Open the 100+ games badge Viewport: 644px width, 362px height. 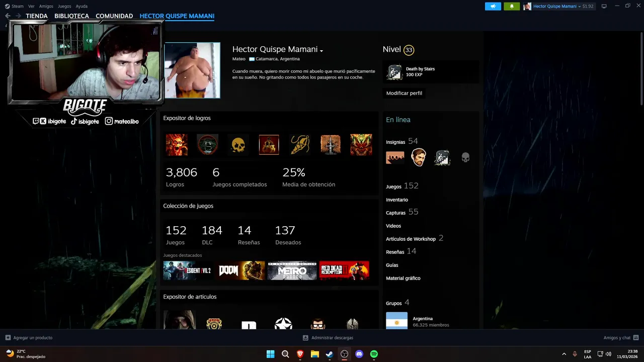[x=395, y=158]
